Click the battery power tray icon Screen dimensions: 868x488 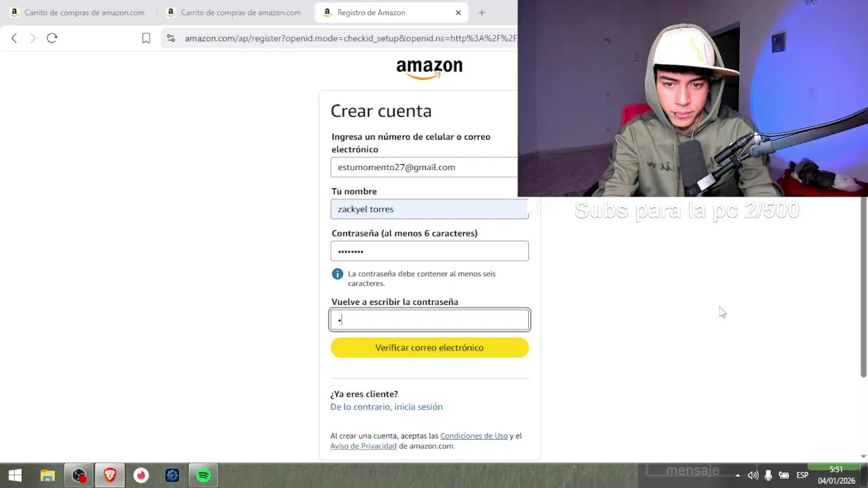point(784,476)
